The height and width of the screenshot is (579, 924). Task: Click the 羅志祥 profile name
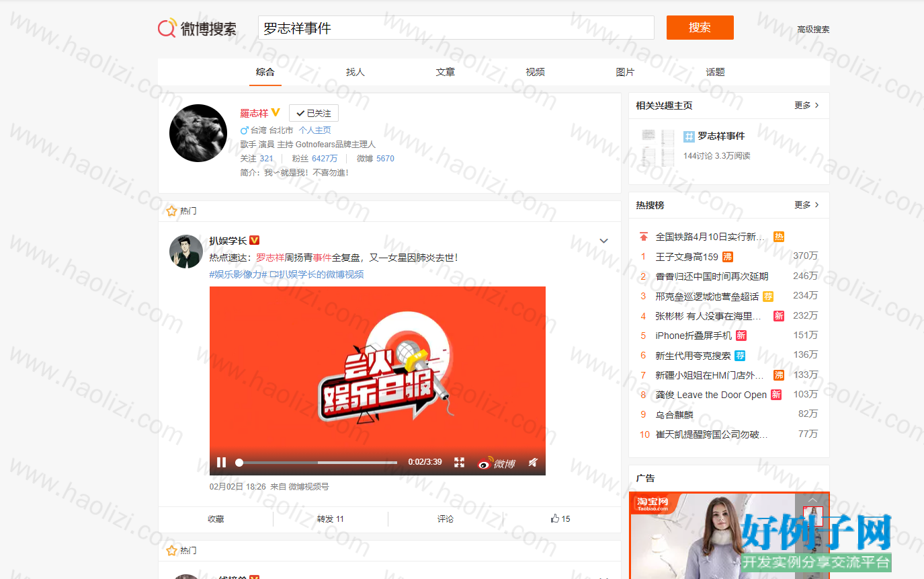coord(254,113)
